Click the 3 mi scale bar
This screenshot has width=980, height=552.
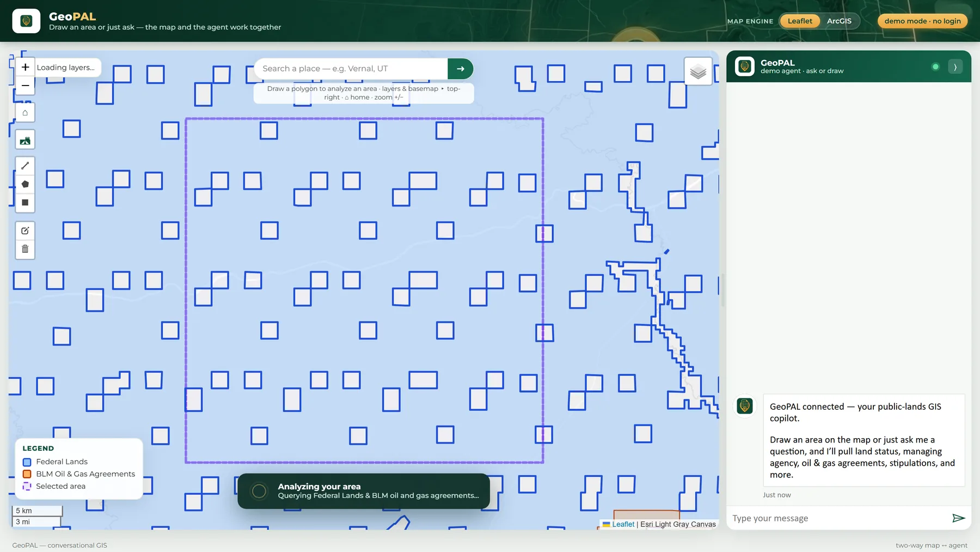pos(36,521)
